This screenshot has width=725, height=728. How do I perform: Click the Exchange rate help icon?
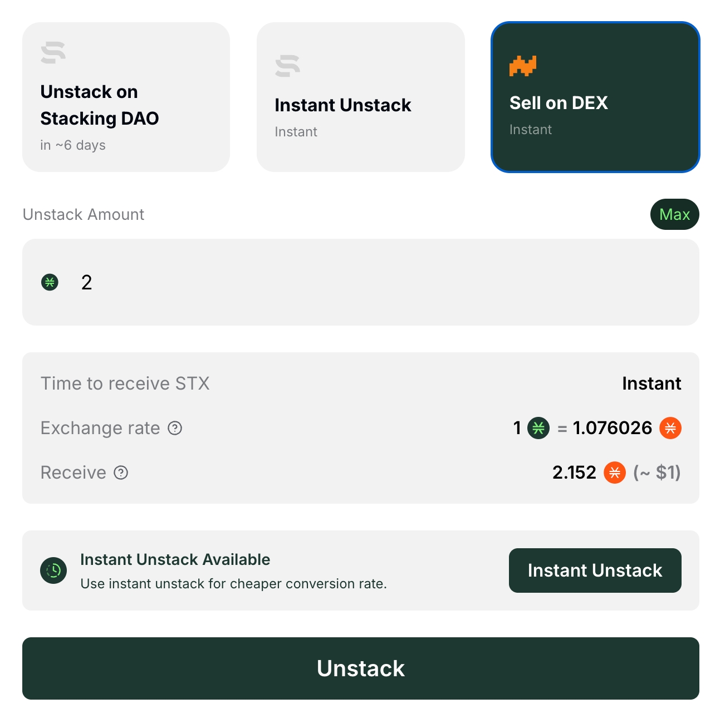175,428
